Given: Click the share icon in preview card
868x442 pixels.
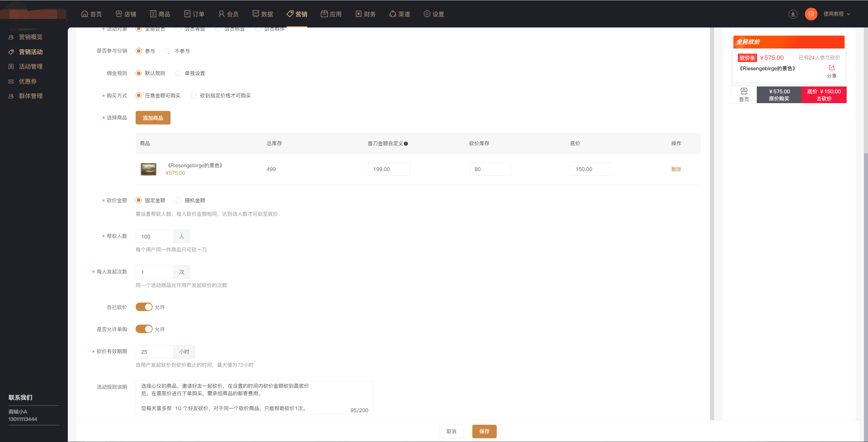Looking at the screenshot, I should pos(832,68).
